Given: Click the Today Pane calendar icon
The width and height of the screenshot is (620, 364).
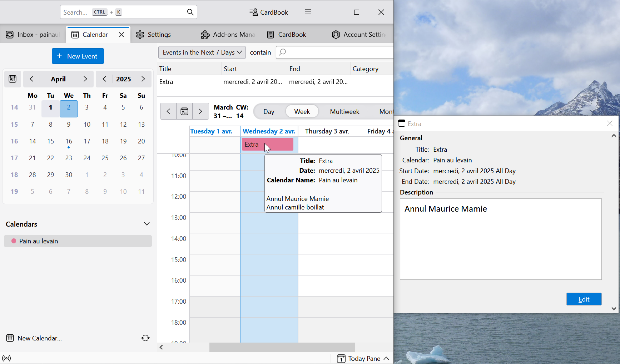Looking at the screenshot, I should 341,358.
